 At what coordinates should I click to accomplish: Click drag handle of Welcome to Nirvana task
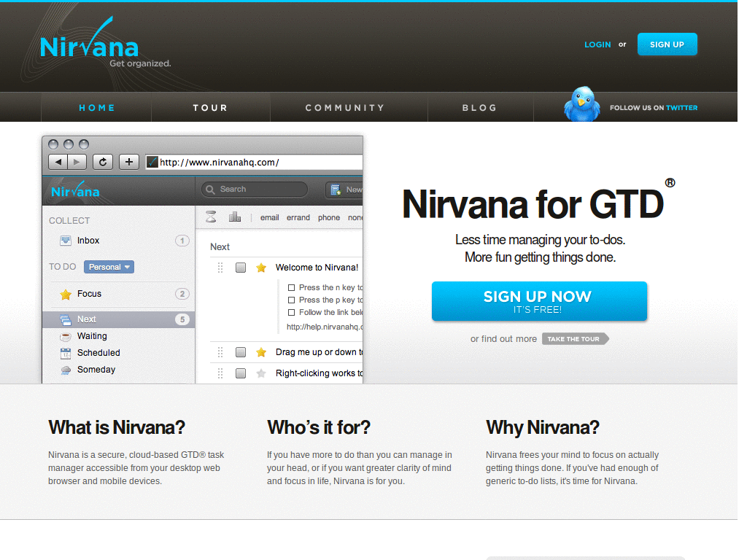click(x=220, y=268)
